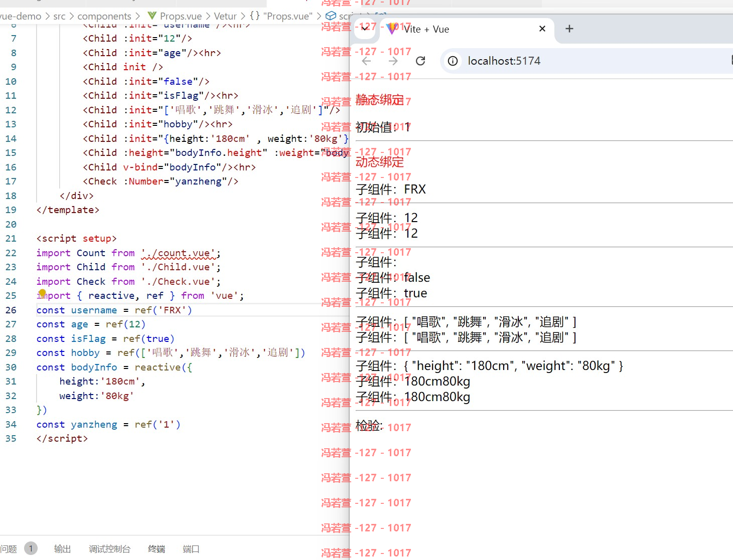Focus the localhost:5174 address bar
This screenshot has width=733, height=560.
pyautogui.click(x=504, y=61)
